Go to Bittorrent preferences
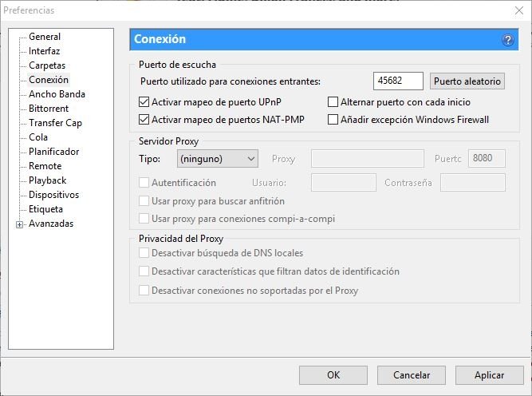Viewport: 532px width, 396px height. (x=49, y=109)
